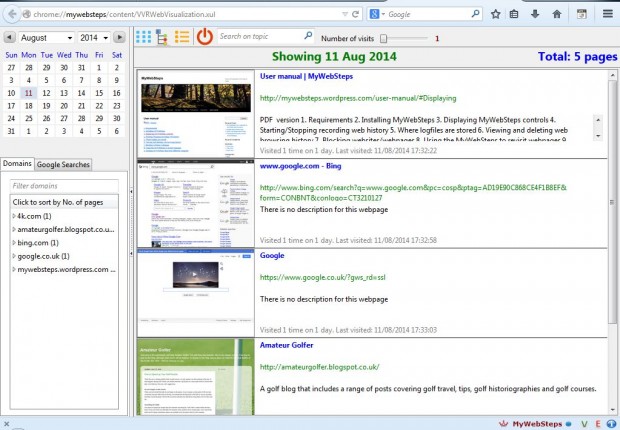Screen dimensions: 620x430
Task: Go to the next month in calendar
Action: pyautogui.click(x=119, y=38)
